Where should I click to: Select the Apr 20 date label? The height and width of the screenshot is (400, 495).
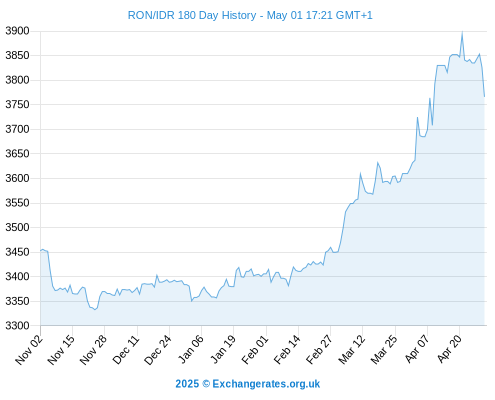click(x=449, y=349)
